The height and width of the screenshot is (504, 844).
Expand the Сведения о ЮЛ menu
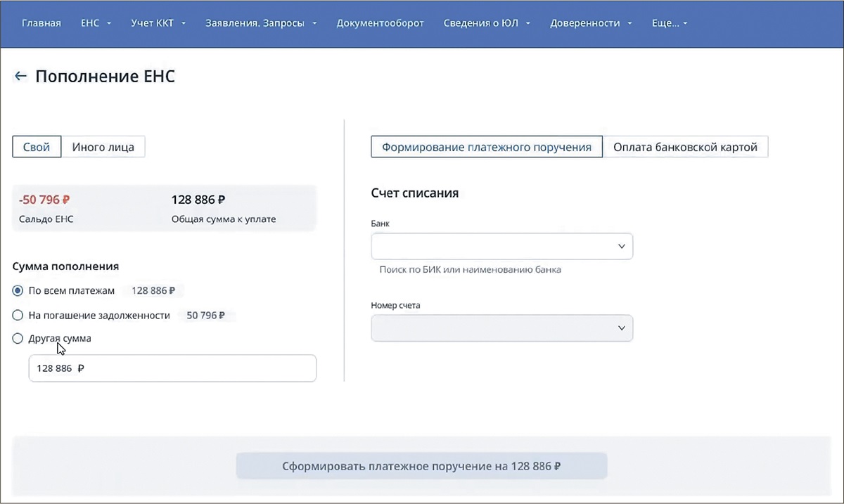pyautogui.click(x=486, y=23)
